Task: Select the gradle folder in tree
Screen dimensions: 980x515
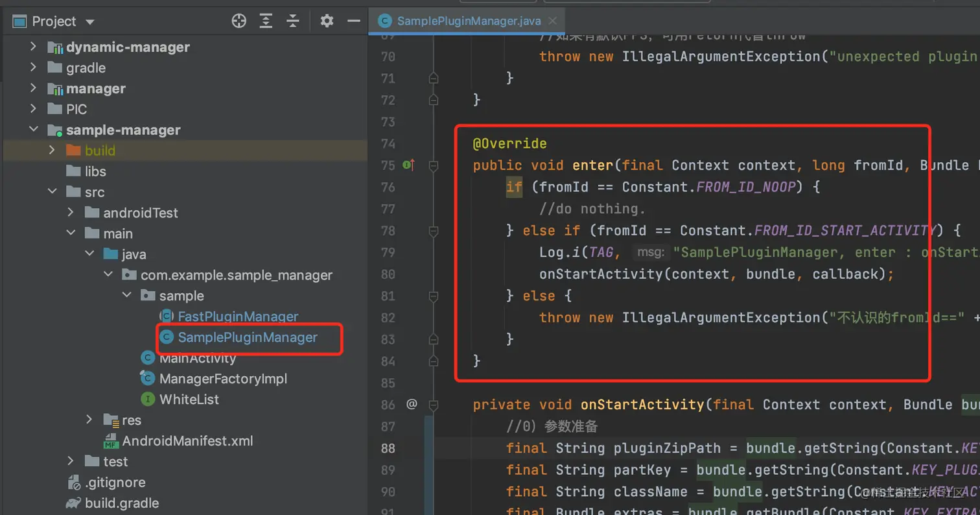Action: [x=86, y=68]
